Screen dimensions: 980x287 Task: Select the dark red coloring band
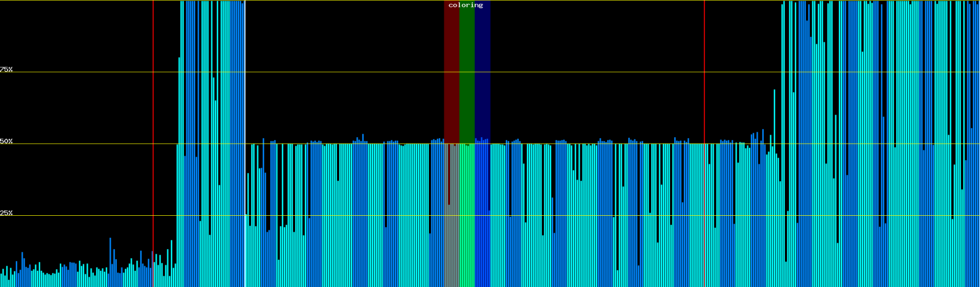451,72
